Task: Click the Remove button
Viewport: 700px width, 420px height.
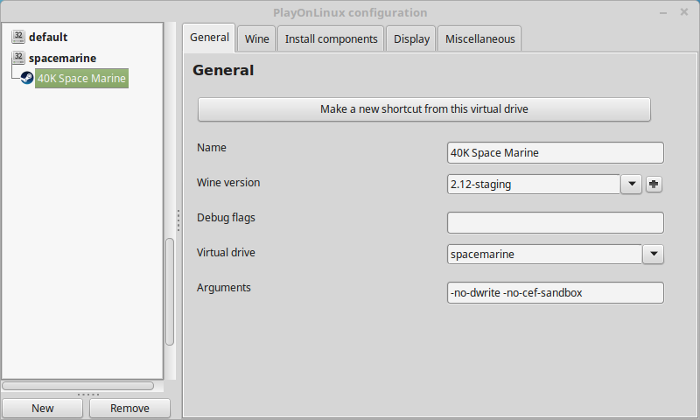Action: click(130, 408)
